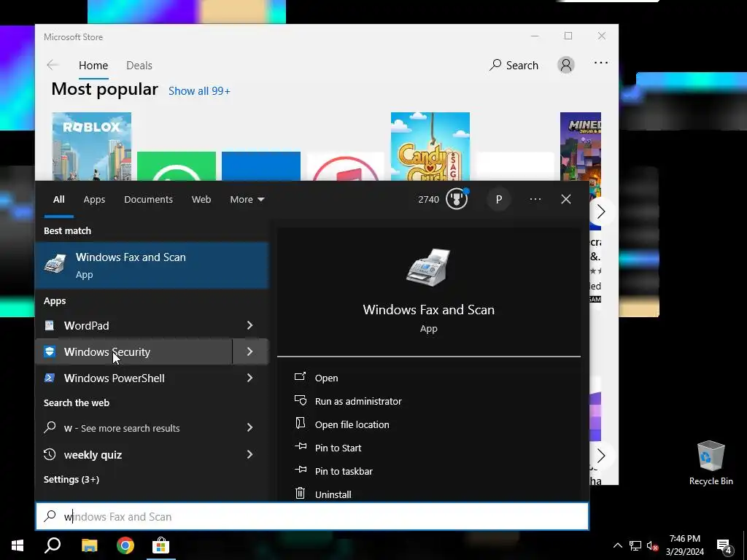Open the More filter dropdown
This screenshot has width=747, height=560.
click(247, 200)
